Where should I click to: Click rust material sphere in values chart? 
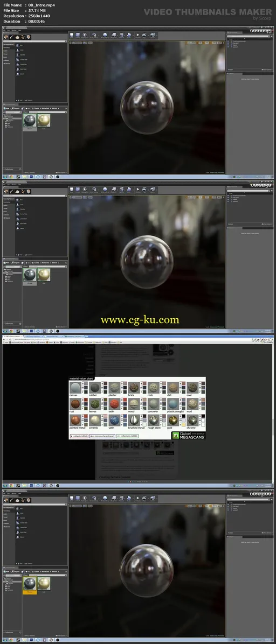click(74, 404)
